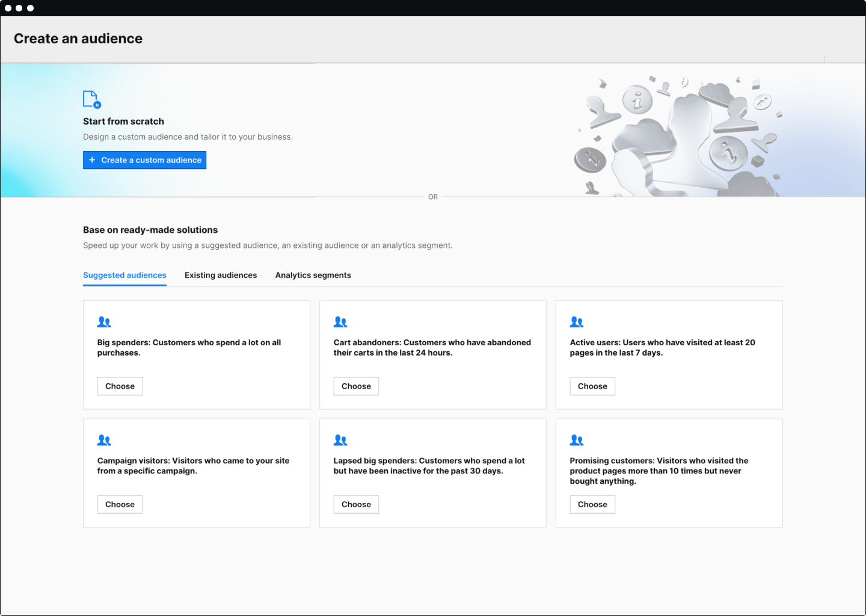Click the decorative silver illustration graphic
This screenshot has height=616, width=866.
pyautogui.click(x=677, y=138)
